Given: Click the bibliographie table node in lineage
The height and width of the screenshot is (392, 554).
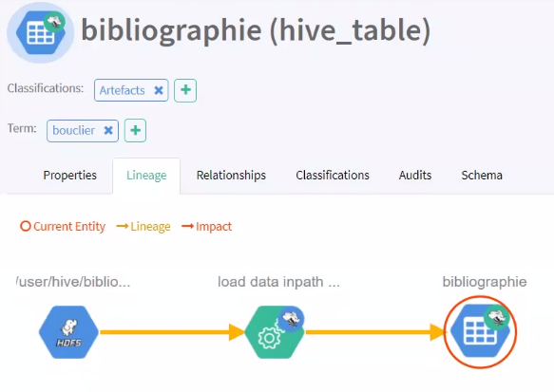Looking at the screenshot, I should tap(480, 331).
